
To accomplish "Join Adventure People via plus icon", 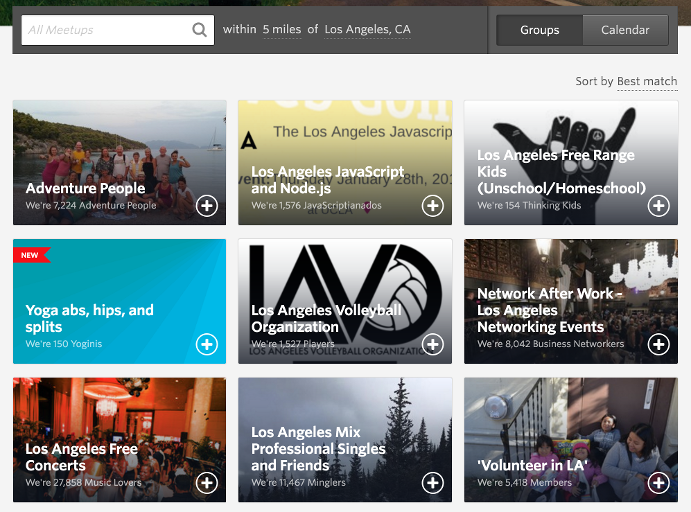I will (x=207, y=206).
